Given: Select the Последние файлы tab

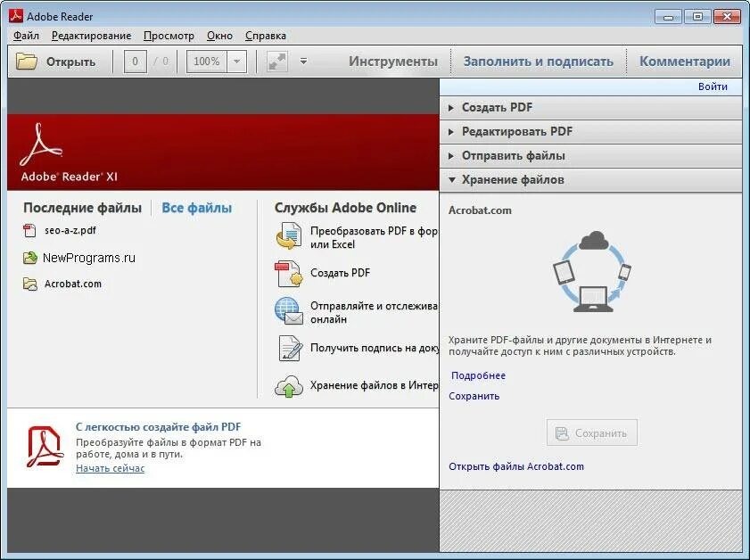Looking at the screenshot, I should point(82,208).
